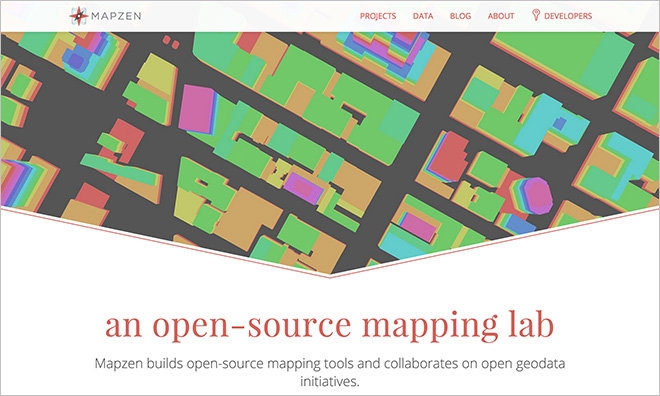Screen dimensions: 660x396
Task: Select the red building with blue shadow edge
Action: [x=448, y=157]
